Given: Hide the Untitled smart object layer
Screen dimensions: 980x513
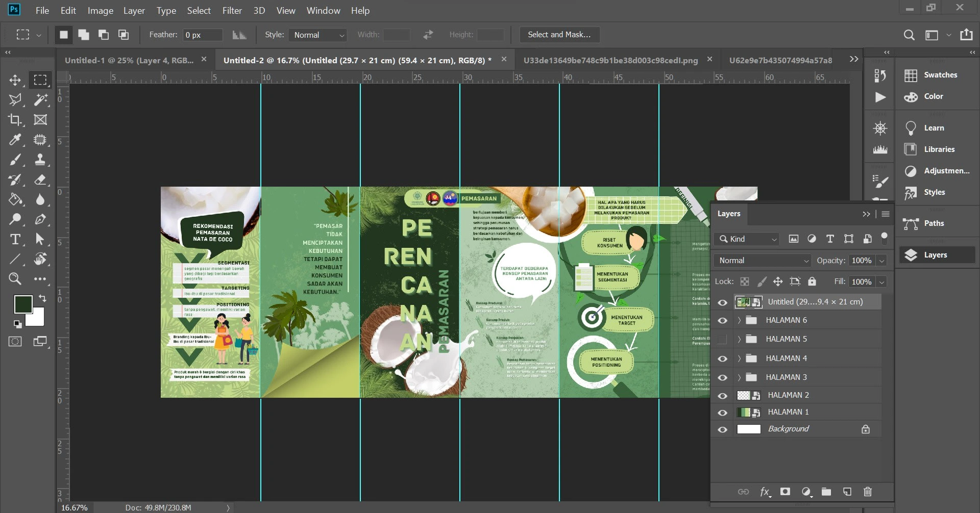Looking at the screenshot, I should tap(722, 302).
